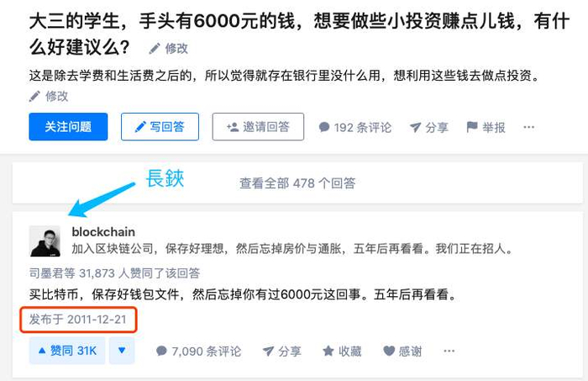The height and width of the screenshot is (381, 588).
Task: Share the answer using 分享
Action: click(x=282, y=351)
